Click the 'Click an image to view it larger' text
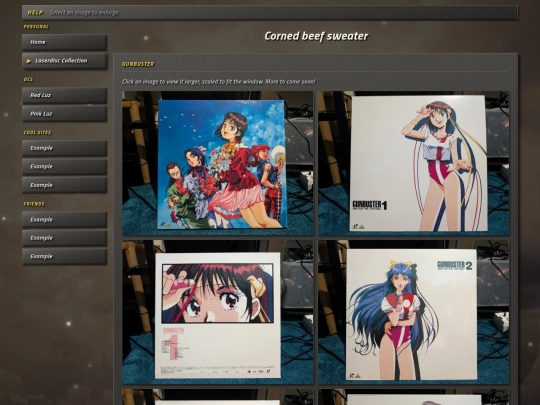 (x=218, y=82)
